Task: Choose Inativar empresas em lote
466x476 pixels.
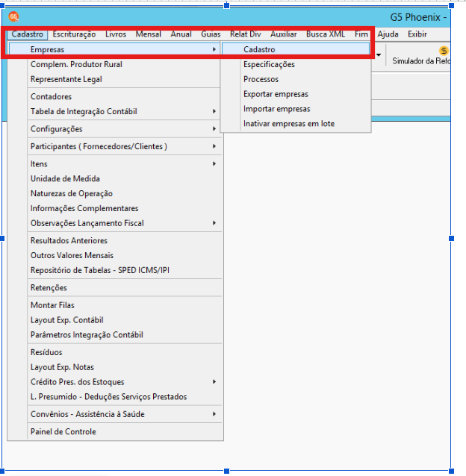Action: (296, 124)
